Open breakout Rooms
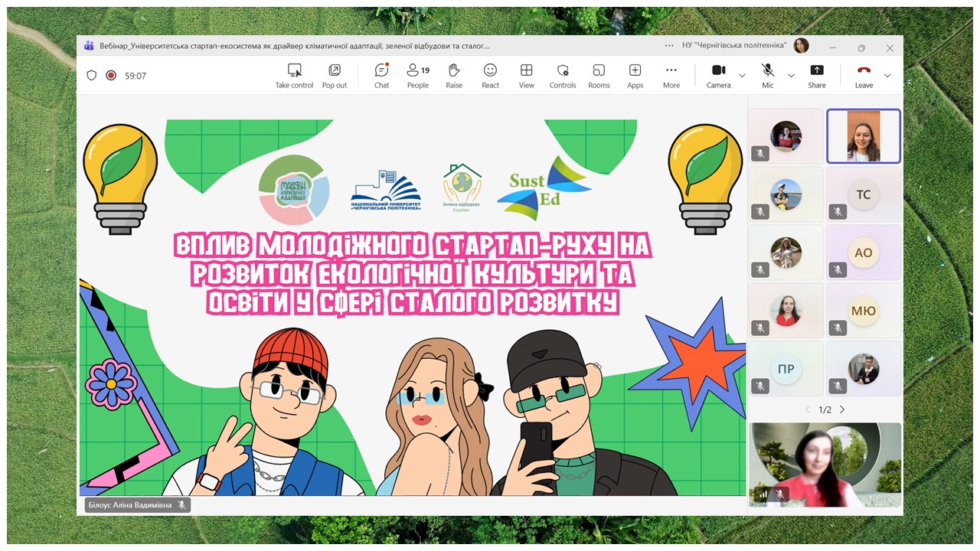The width and height of the screenshot is (980, 551). tap(599, 76)
